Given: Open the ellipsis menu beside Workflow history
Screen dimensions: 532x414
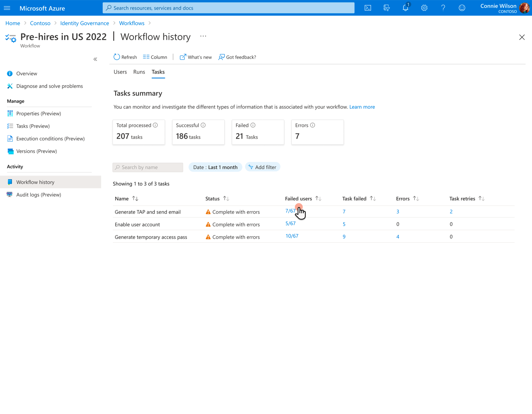Looking at the screenshot, I should pyautogui.click(x=203, y=36).
